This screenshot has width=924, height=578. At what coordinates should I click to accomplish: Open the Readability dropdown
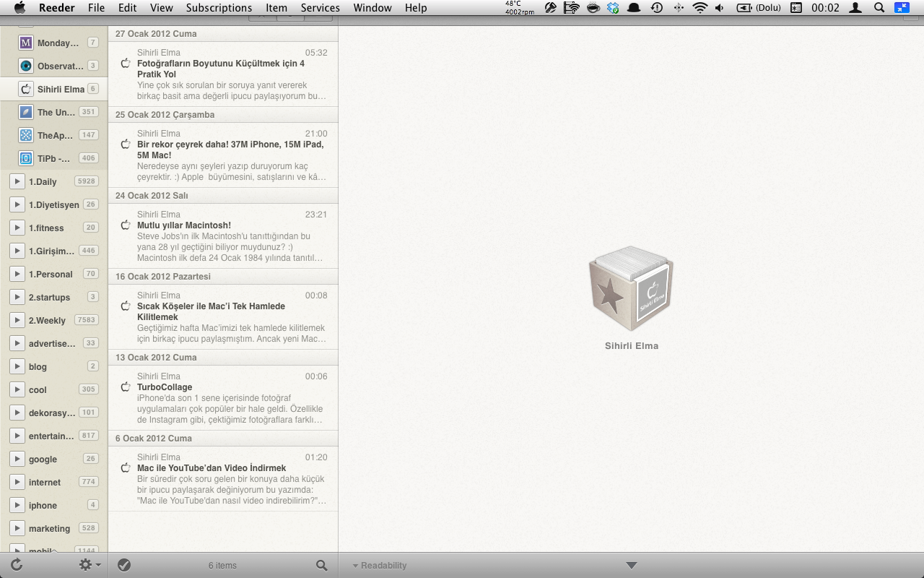coord(380,565)
